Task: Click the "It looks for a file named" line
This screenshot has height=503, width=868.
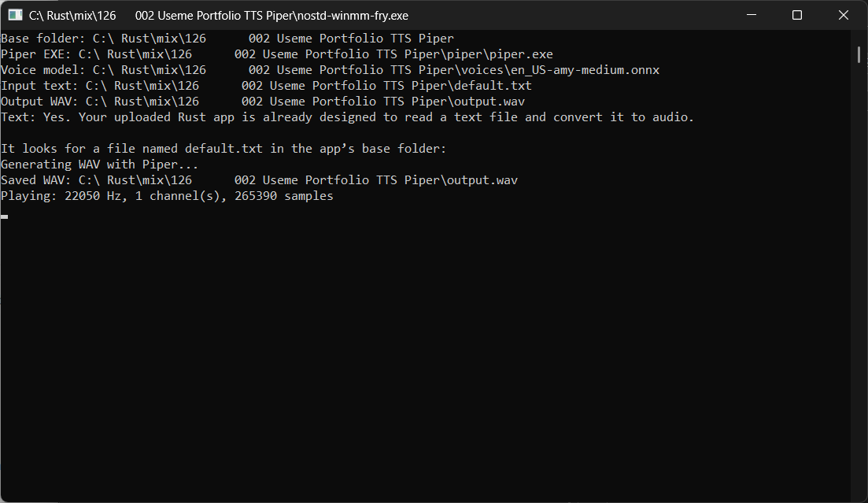Action: tap(223, 149)
